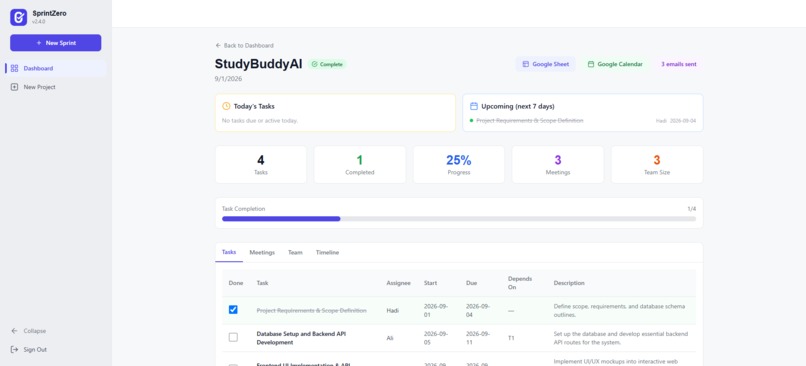Viewport: 806px width, 366px height.
Task: Click the Done column header
Action: point(235,283)
